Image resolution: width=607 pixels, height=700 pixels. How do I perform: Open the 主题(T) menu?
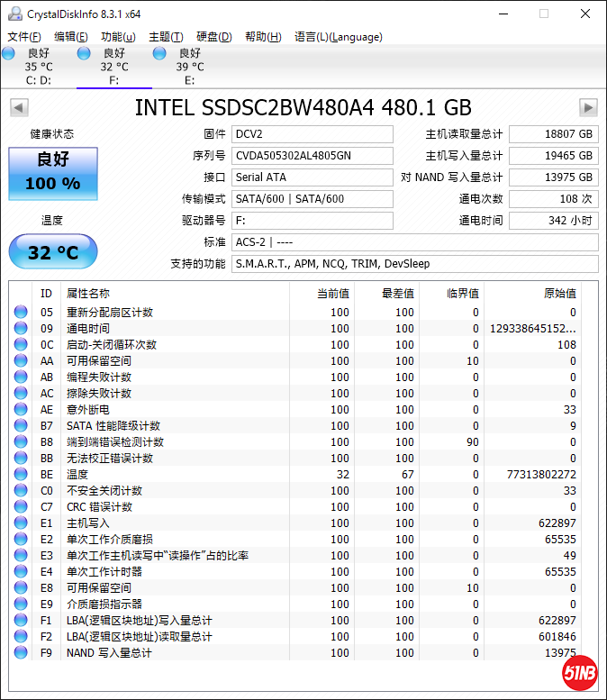(x=166, y=37)
